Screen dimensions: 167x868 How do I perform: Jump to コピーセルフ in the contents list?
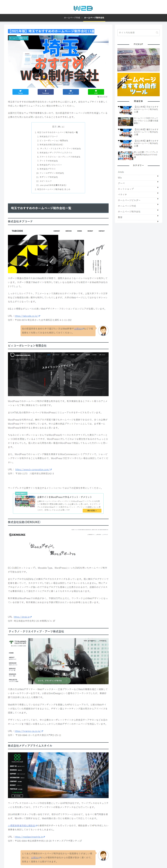pyautogui.click(x=46, y=181)
